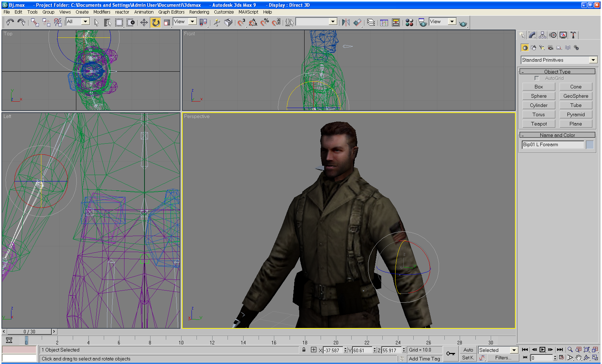This screenshot has width=602, height=364.
Task: Click Use Pivot Point Center icon
Action: click(x=203, y=22)
